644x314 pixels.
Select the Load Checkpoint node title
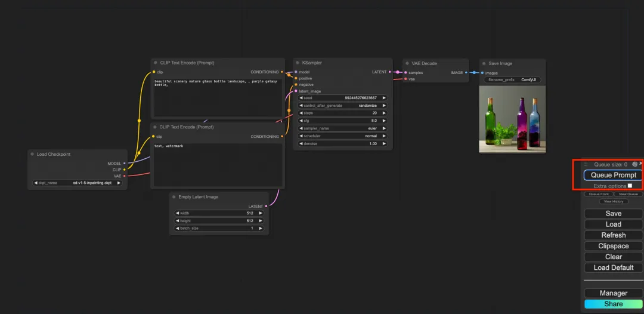pos(54,154)
